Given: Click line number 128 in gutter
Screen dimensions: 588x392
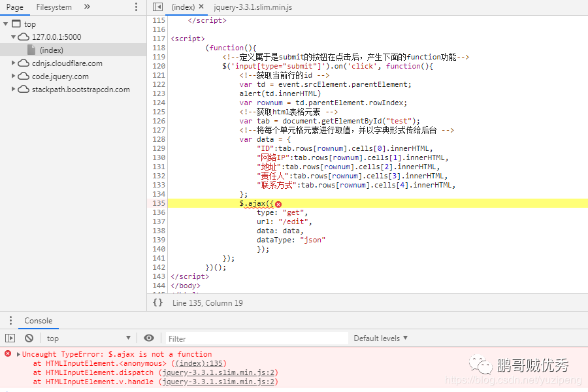Looking at the screenshot, I should click(x=159, y=139).
